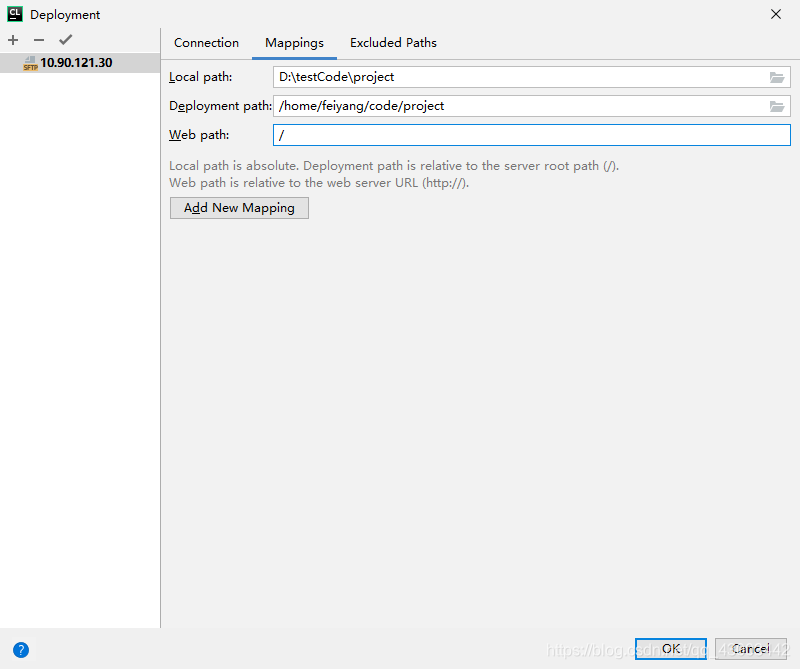Click the 'Local path is absolute' hint text
Image resolution: width=800 pixels, height=669 pixels.
(394, 166)
